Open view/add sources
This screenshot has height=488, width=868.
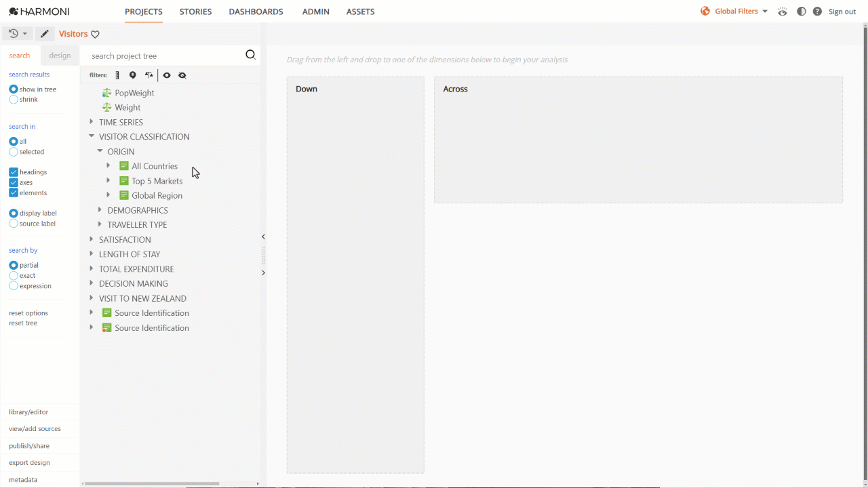(35, 429)
